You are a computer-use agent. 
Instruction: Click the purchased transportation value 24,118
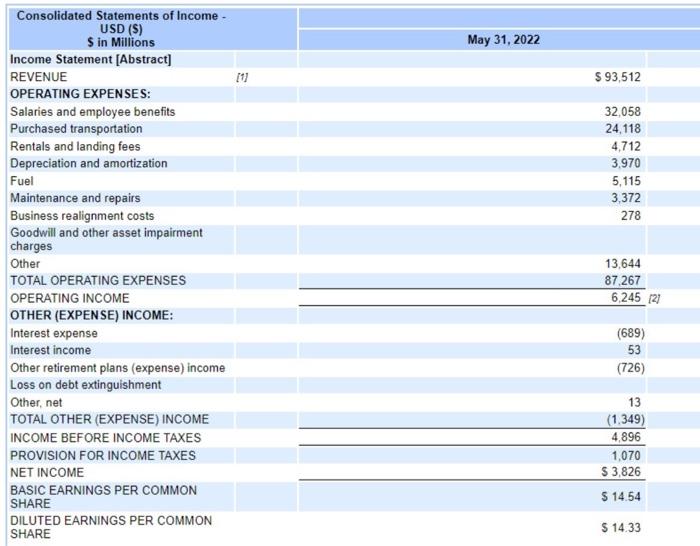coord(623,129)
